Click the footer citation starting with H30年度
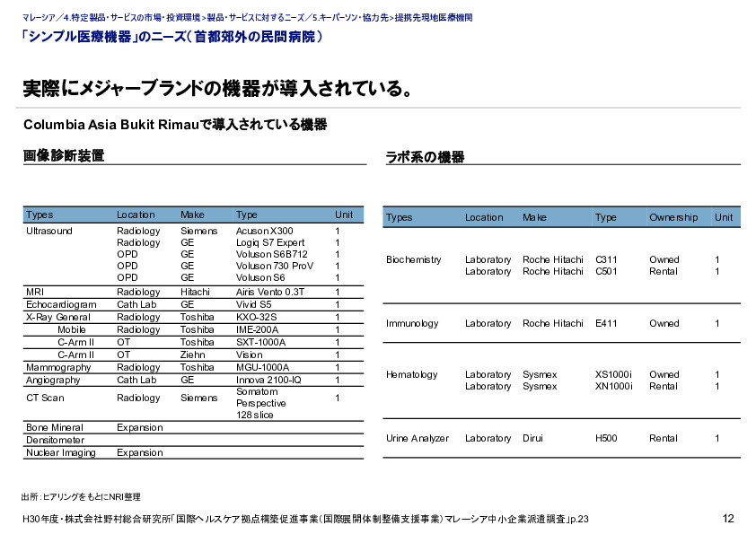Screen dimensions: 756x534 305,519
